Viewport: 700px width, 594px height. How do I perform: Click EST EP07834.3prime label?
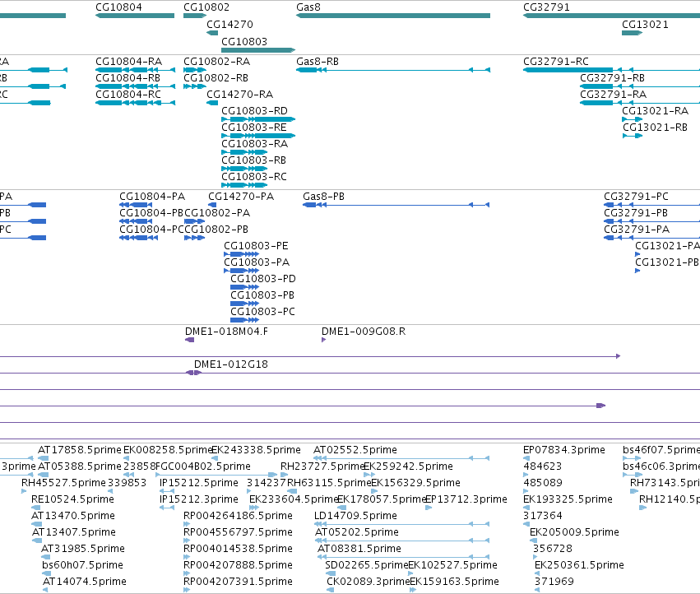tap(563, 450)
